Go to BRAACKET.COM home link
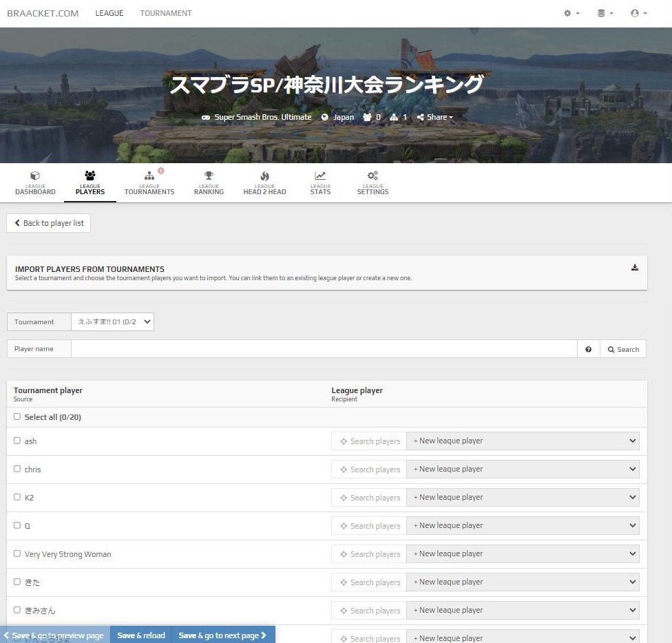Image resolution: width=672 pixels, height=643 pixels. point(43,13)
